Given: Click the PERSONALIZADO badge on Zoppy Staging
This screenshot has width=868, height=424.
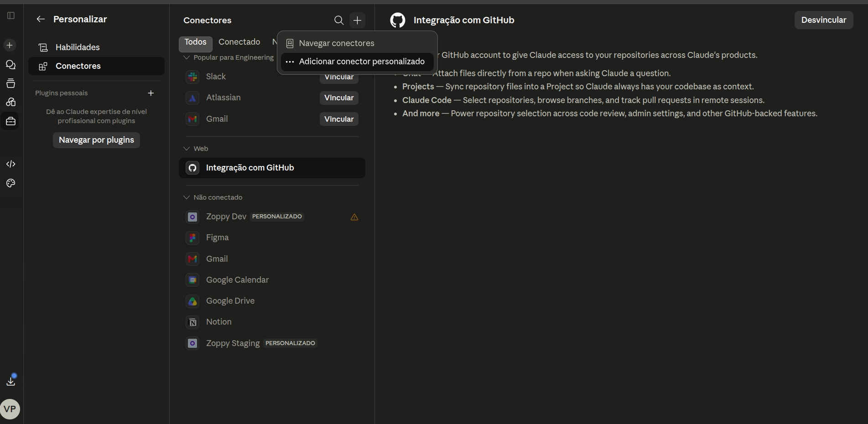Looking at the screenshot, I should point(290,343).
